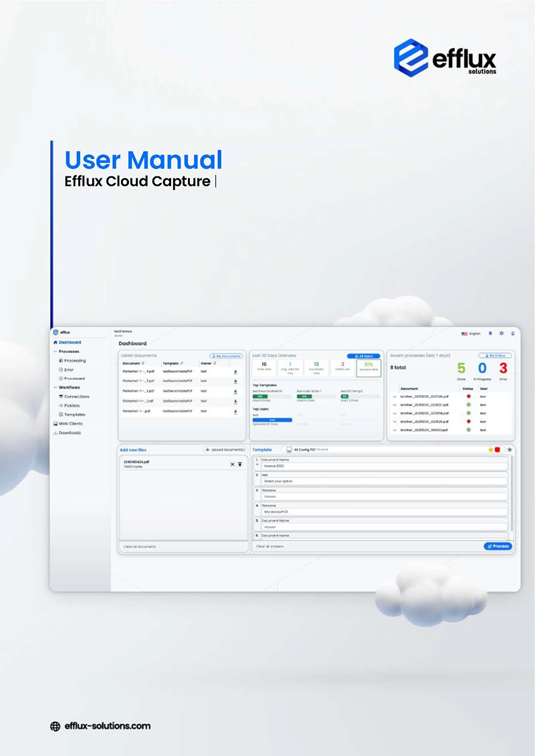Open Connections in the Workflows section
Image resolution: width=535 pixels, height=756 pixels.
pos(61,396)
